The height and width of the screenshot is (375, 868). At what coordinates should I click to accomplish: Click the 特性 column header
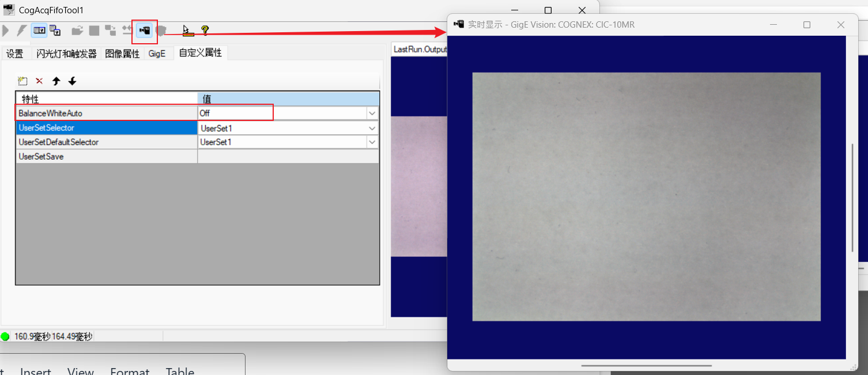tap(107, 99)
